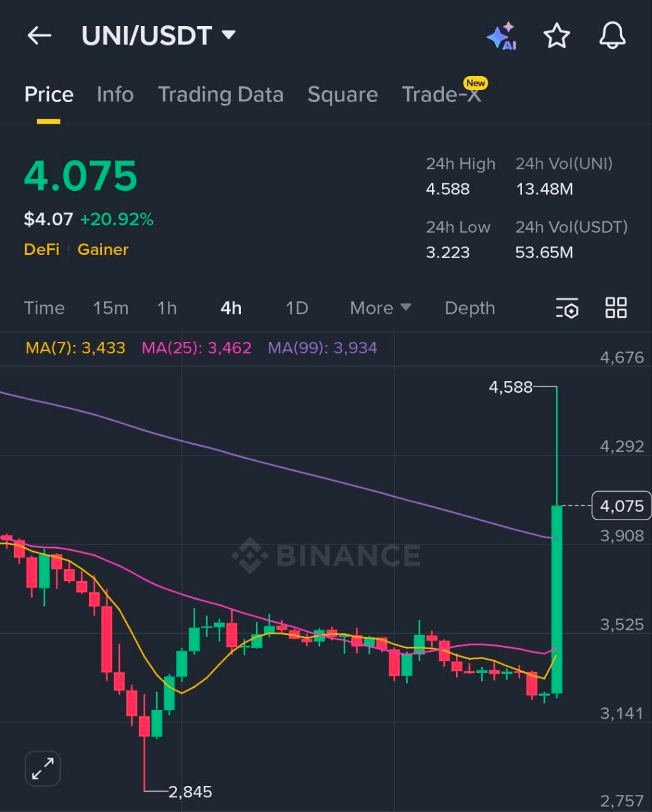Viewport: 652px width, 812px height.
Task: Tap the back arrow icon
Action: point(39,36)
